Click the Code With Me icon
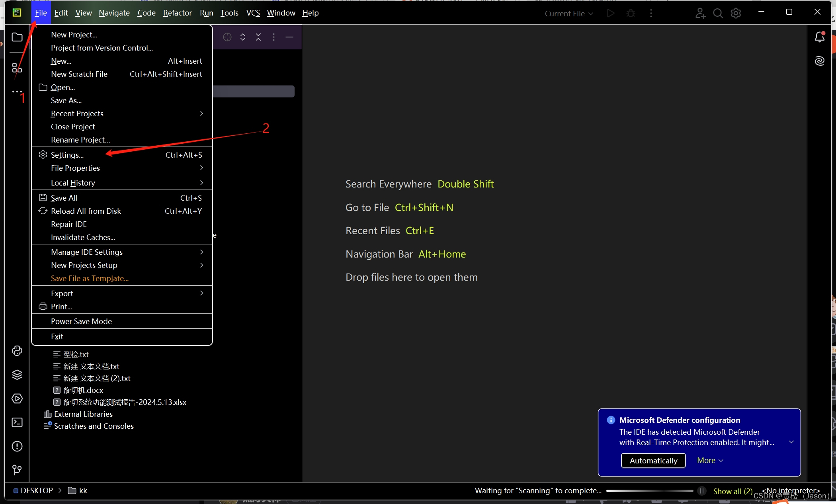The image size is (836, 504). coord(700,13)
